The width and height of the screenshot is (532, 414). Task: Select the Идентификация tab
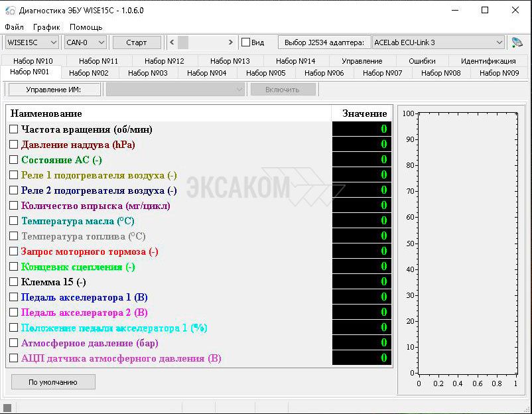pyautogui.click(x=488, y=61)
